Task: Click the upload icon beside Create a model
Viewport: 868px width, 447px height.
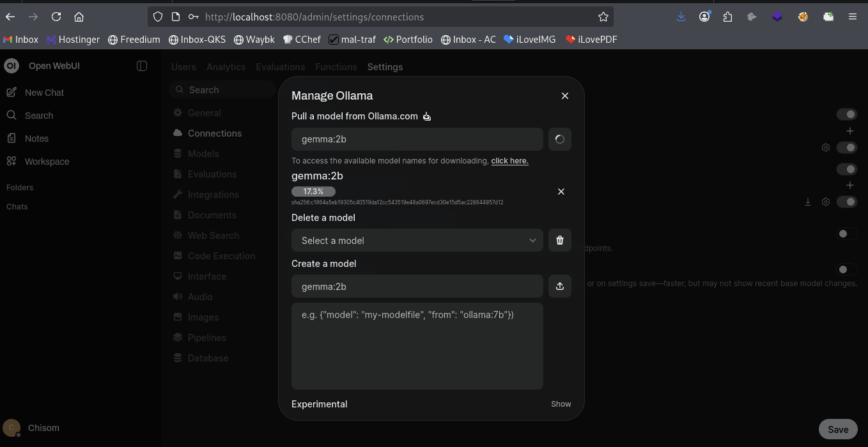Action: [x=560, y=287]
